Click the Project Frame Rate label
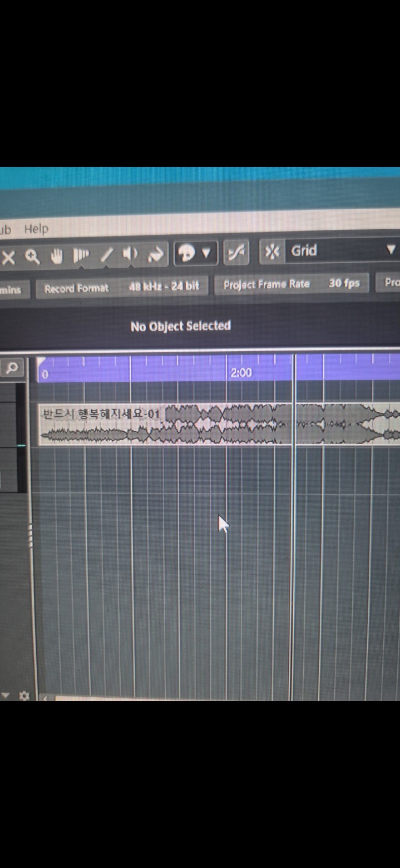400x868 pixels. coord(266,284)
